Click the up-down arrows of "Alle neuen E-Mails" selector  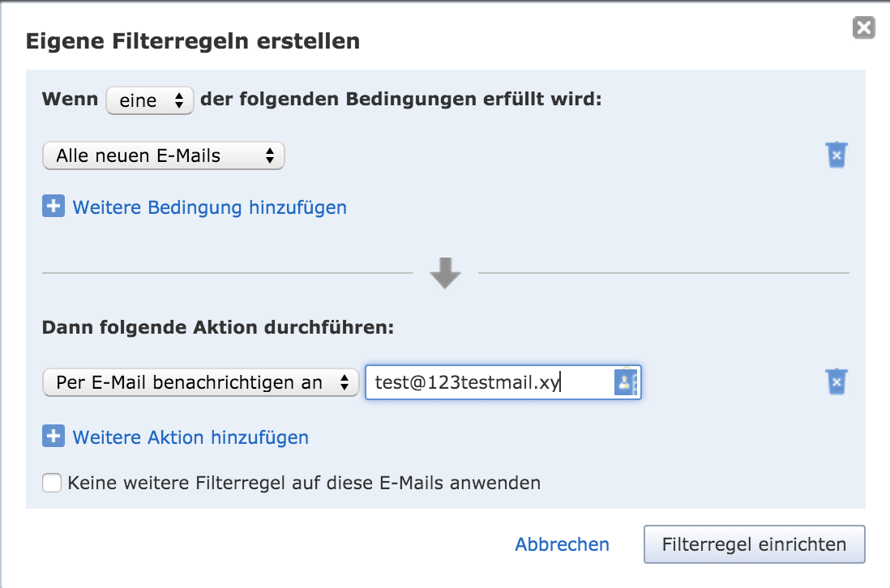[270, 156]
